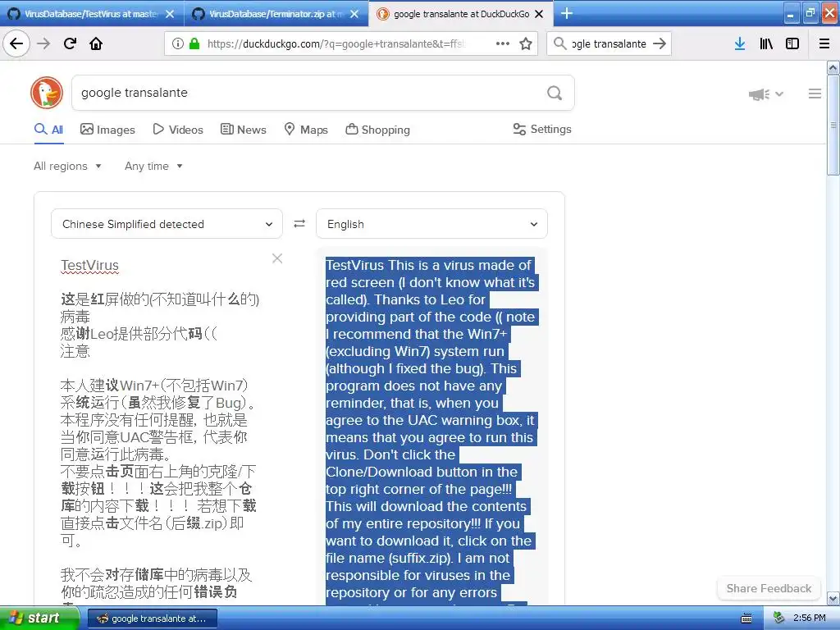840x630 pixels.
Task: Reload the page with the refresh icon
Action: click(x=70, y=43)
